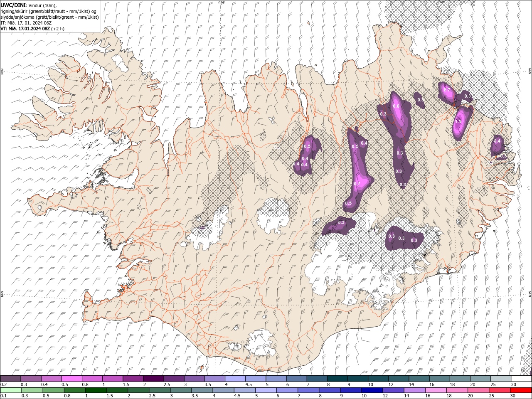Click the light pink rain swatch at 16
The image size is (532, 399).
click(436, 390)
